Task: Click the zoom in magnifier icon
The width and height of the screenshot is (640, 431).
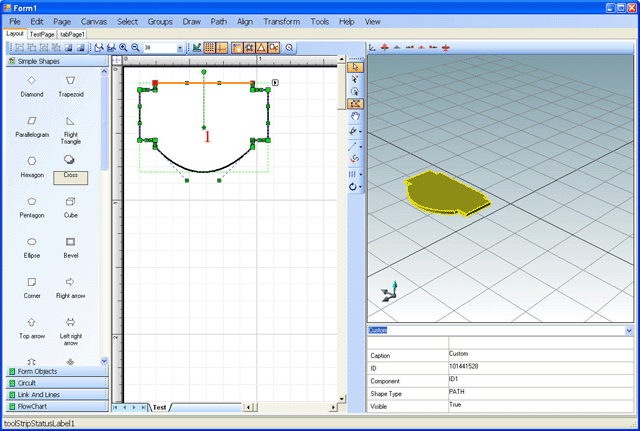Action: coord(123,47)
